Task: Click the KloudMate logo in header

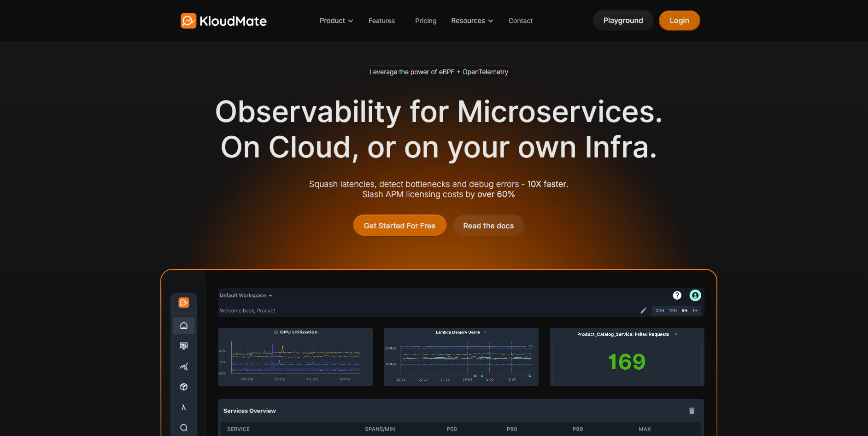Action: [x=223, y=21]
